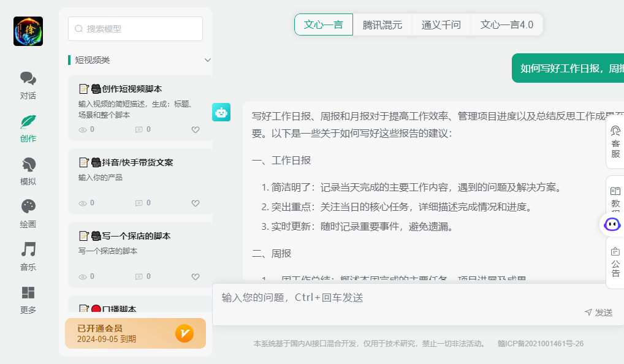
Task: Favorite the 创作短视频脚本 template
Action: (196, 130)
